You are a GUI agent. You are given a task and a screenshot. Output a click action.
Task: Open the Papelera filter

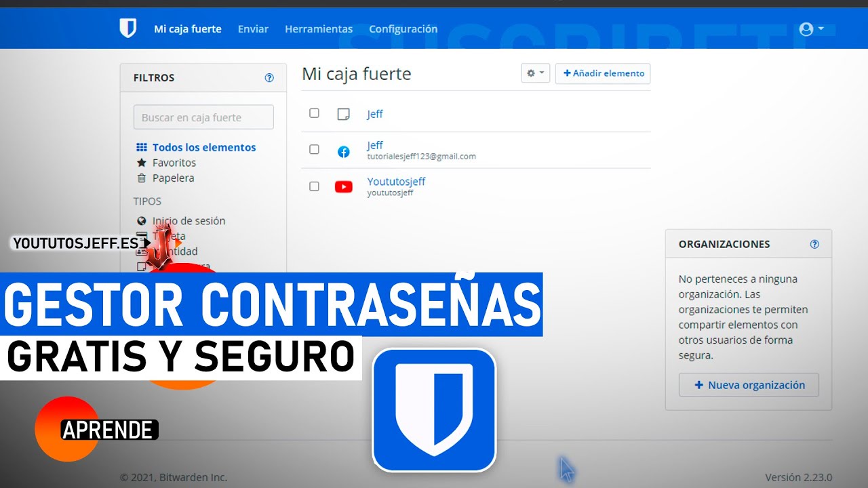pyautogui.click(x=173, y=178)
